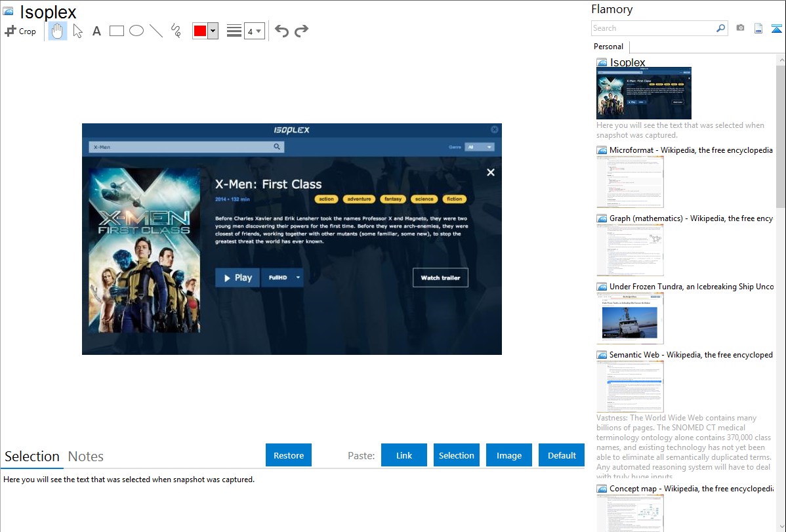Screen dimensions: 786x532
Task: Click the Default paste button
Action: [x=562, y=455]
